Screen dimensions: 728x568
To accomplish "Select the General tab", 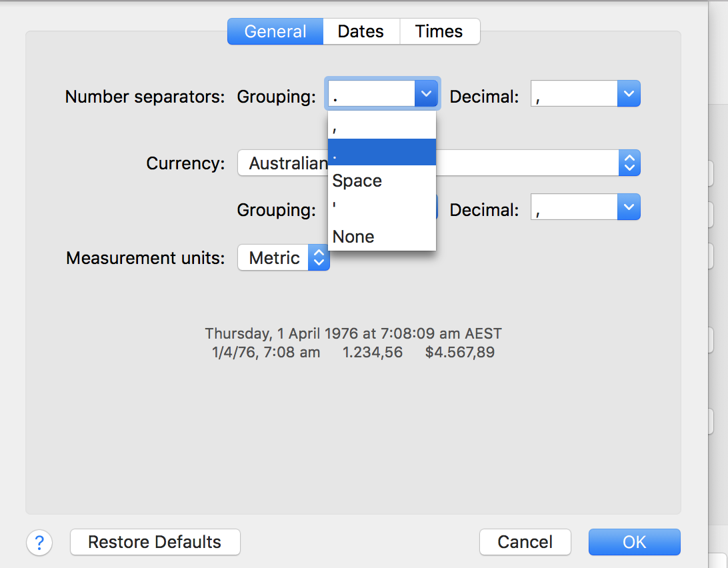I will click(275, 31).
